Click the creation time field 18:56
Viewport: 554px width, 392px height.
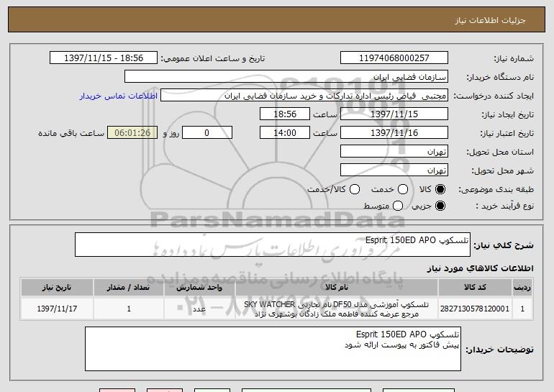(x=285, y=114)
